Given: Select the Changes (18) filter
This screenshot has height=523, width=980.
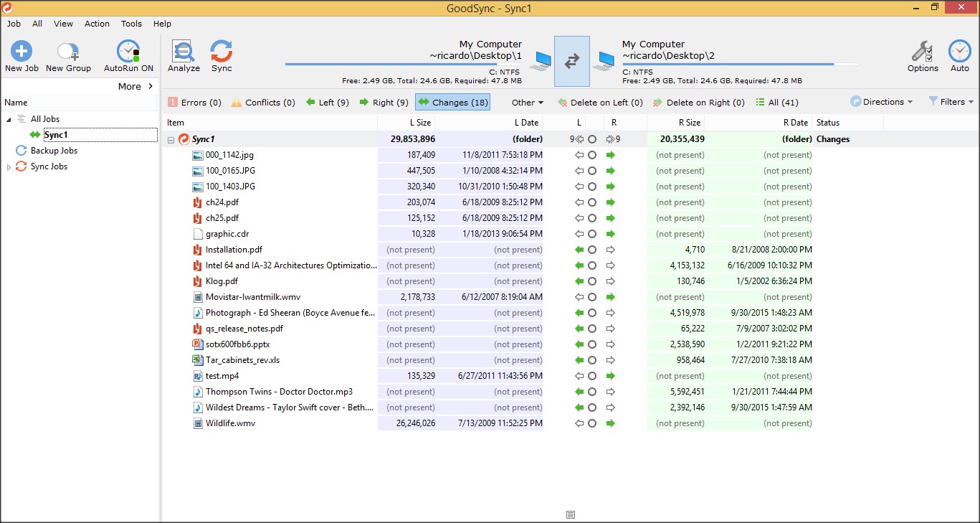Looking at the screenshot, I should 452,103.
